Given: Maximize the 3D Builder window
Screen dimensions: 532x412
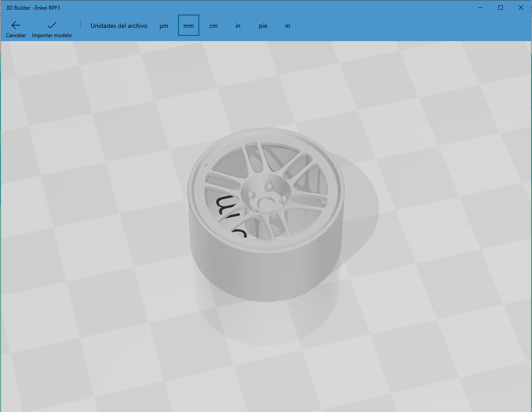Looking at the screenshot, I should 501,8.
